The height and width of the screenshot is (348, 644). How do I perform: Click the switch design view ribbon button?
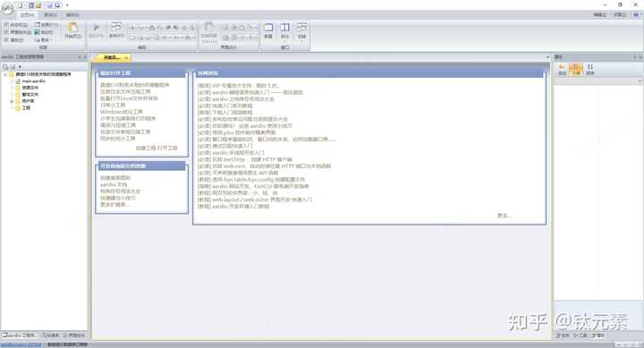pyautogui.click(x=209, y=32)
